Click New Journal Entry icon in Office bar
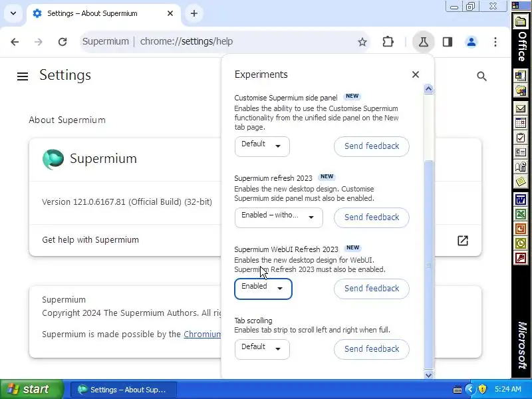This screenshot has width=532, height=399. pyautogui.click(x=521, y=167)
